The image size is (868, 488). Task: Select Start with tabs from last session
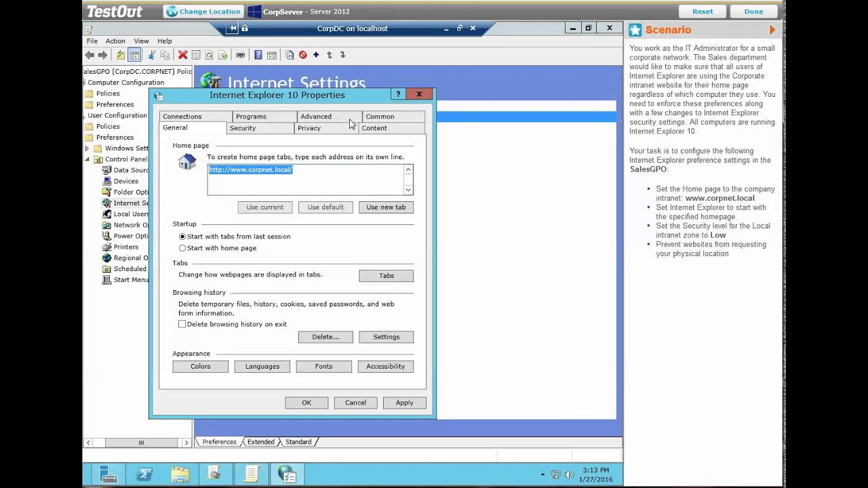click(235, 237)
